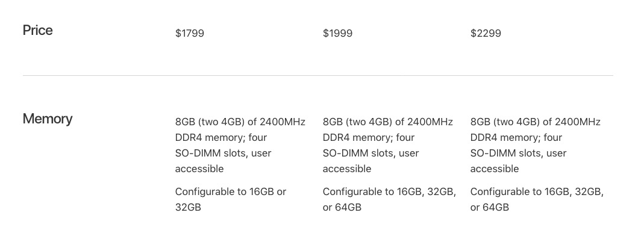Image resolution: width=644 pixels, height=242 pixels.
Task: Click "SO-DIMM slots, user" in middle column
Action: (370, 153)
